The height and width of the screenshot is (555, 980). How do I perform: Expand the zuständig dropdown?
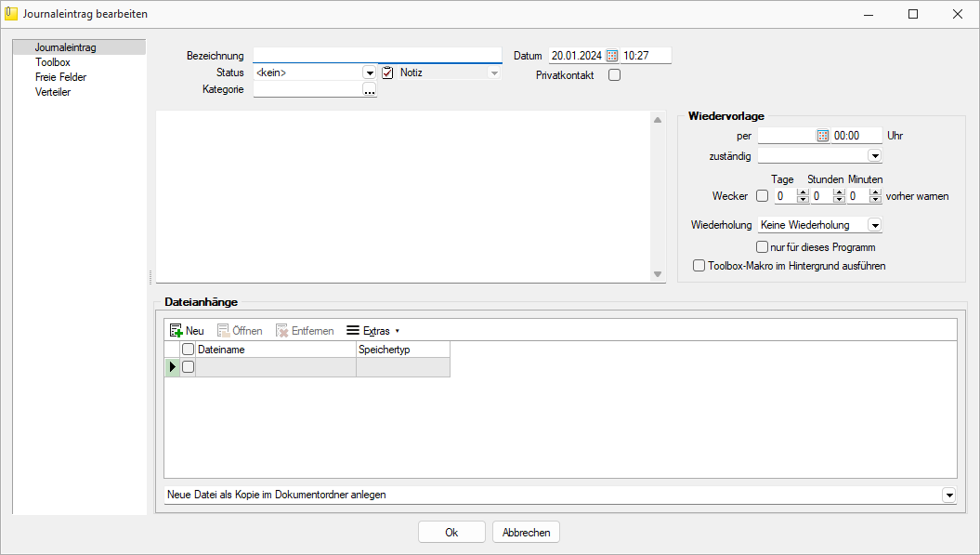pyautogui.click(x=875, y=156)
